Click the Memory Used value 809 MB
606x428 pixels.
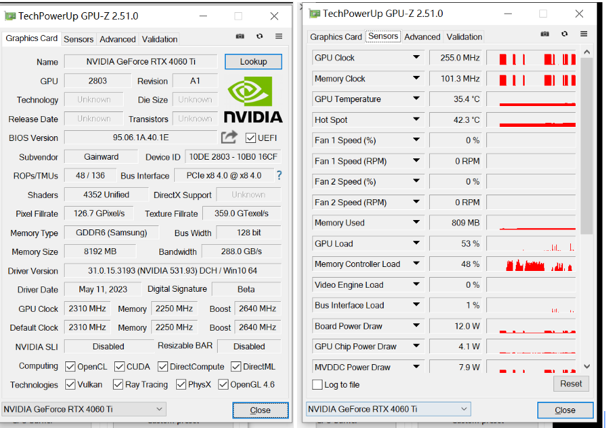(456, 223)
